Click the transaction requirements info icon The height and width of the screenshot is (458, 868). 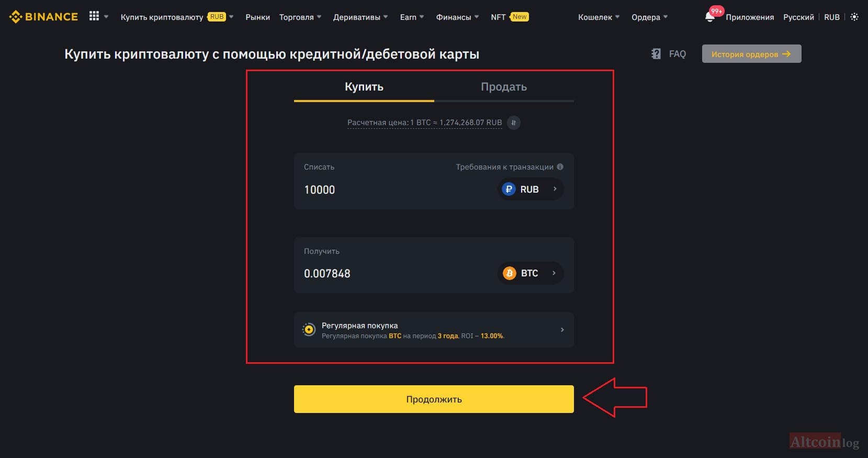560,167
